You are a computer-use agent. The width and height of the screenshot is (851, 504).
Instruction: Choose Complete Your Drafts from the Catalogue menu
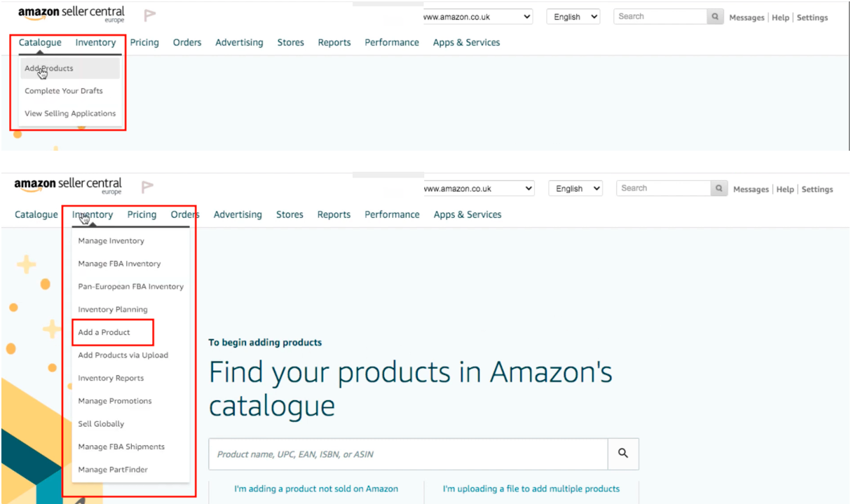pos(64,90)
